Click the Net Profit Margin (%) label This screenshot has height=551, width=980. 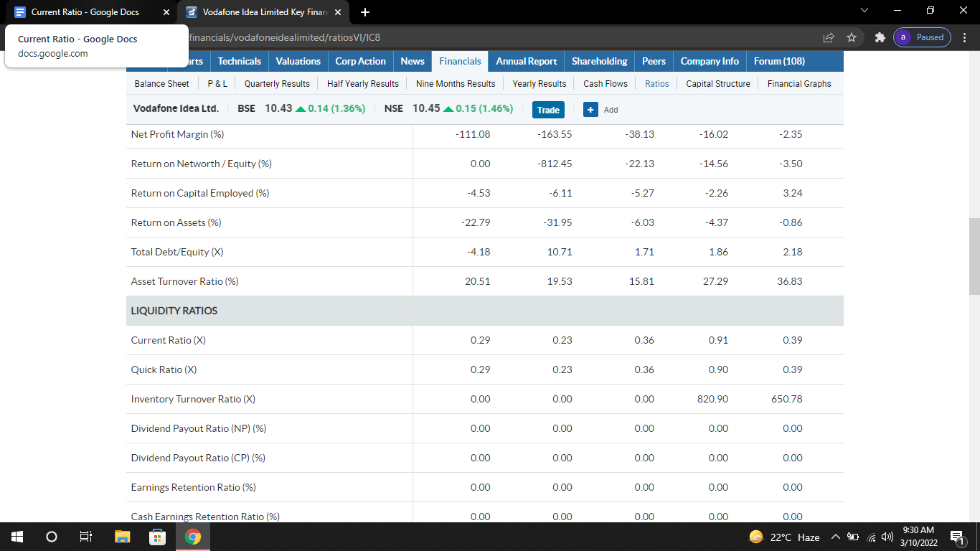(x=178, y=134)
